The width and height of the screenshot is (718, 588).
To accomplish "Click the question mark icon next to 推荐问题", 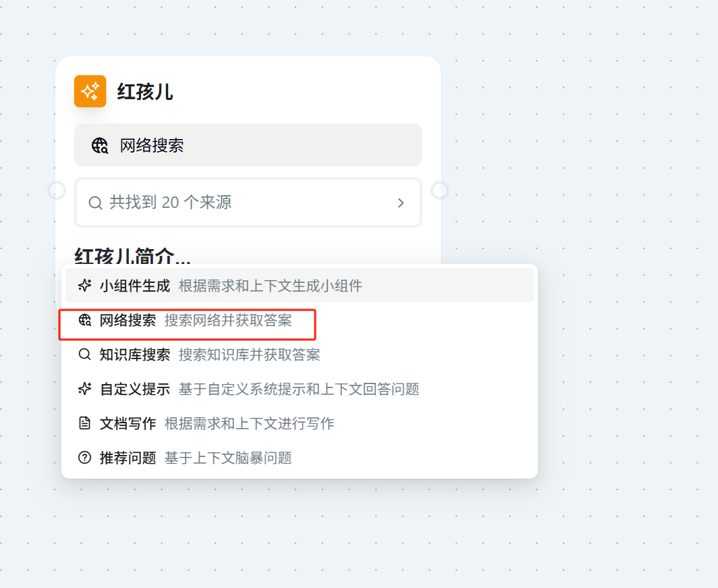I will [x=84, y=458].
